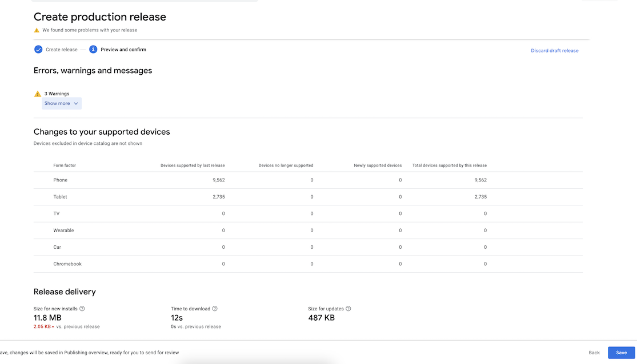Click the Discard draft release link
Image resolution: width=637 pixels, height=364 pixels.
pos(555,51)
